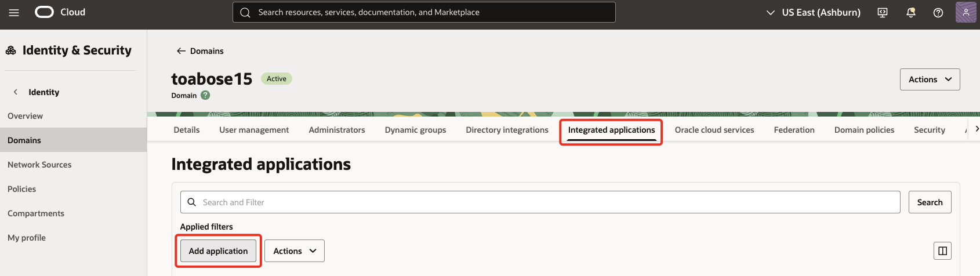Open the Cloud Shell developer tools icon
The width and height of the screenshot is (980, 276).
(x=883, y=12)
